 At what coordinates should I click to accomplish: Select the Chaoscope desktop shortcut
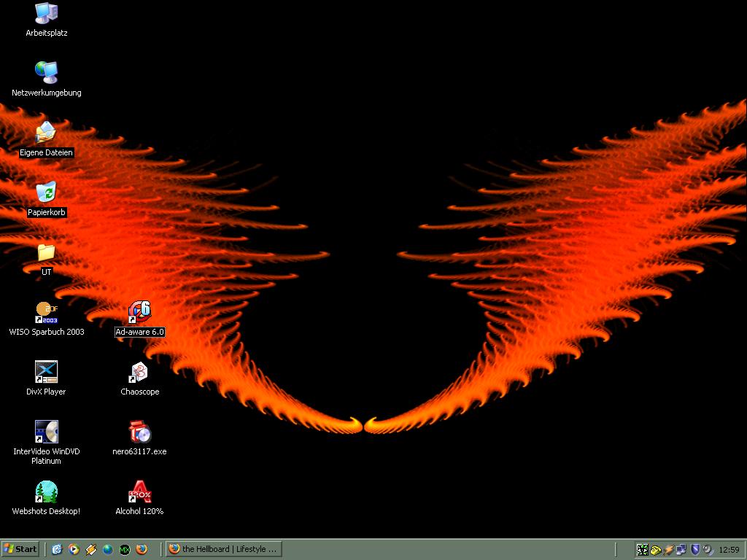[139, 373]
